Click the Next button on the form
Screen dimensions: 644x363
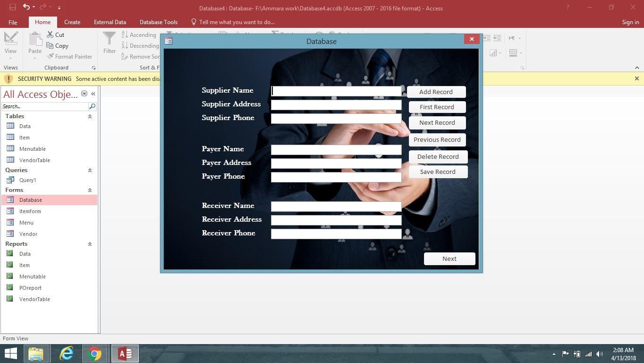(449, 259)
